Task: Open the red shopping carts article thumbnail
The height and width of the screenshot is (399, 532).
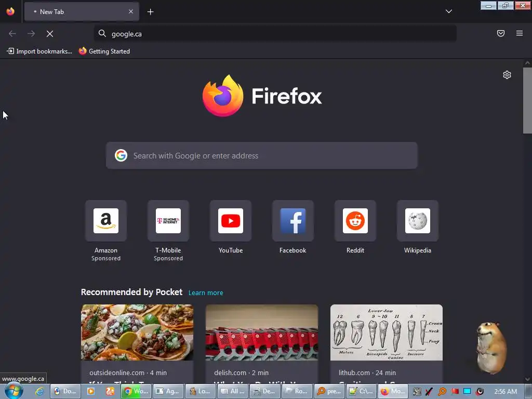Action: 262,332
